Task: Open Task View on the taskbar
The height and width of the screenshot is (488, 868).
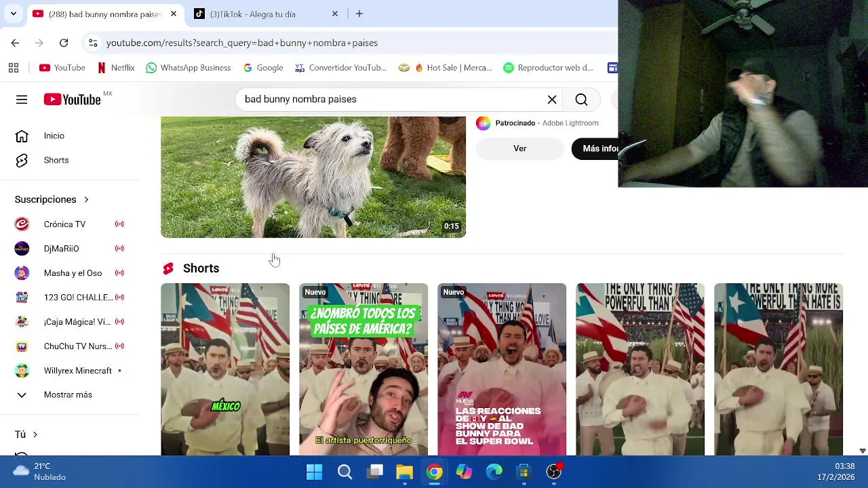Action: (375, 472)
